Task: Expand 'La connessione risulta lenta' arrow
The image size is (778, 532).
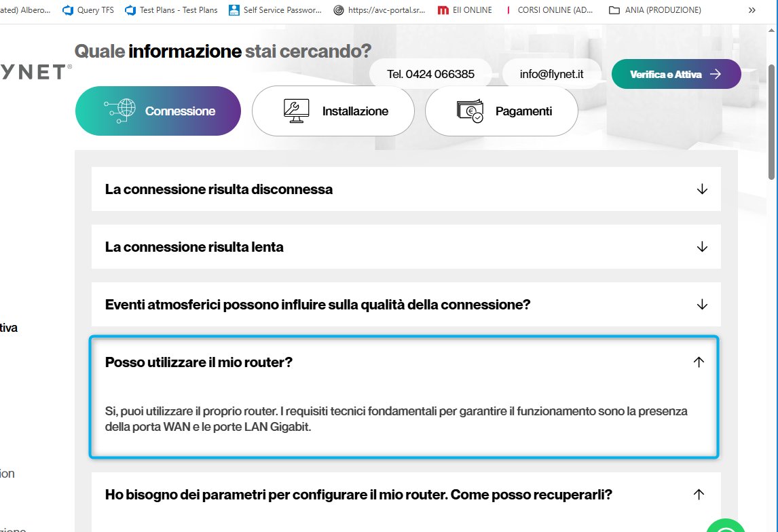Action: [x=701, y=247]
